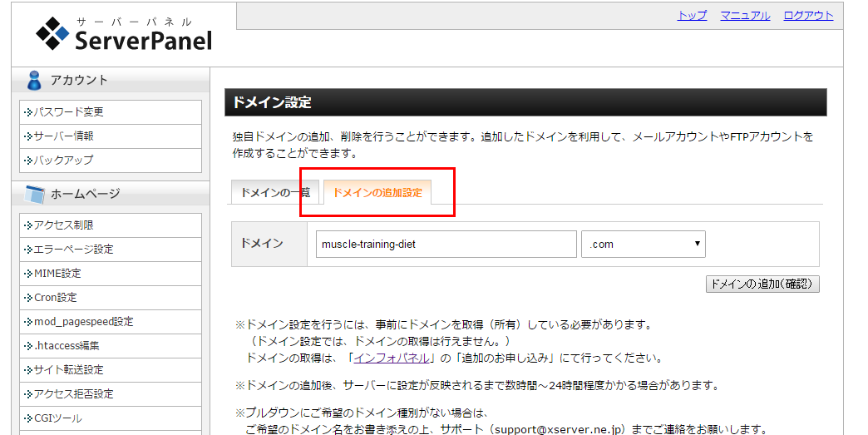
Task: Switch to ドメインの一覧 tab
Action: (274, 192)
